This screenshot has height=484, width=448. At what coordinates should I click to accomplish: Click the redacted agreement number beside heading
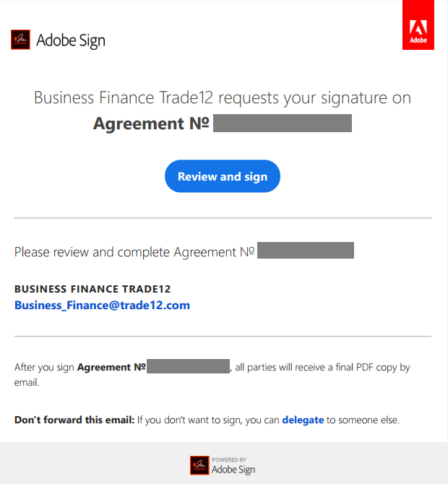[283, 123]
